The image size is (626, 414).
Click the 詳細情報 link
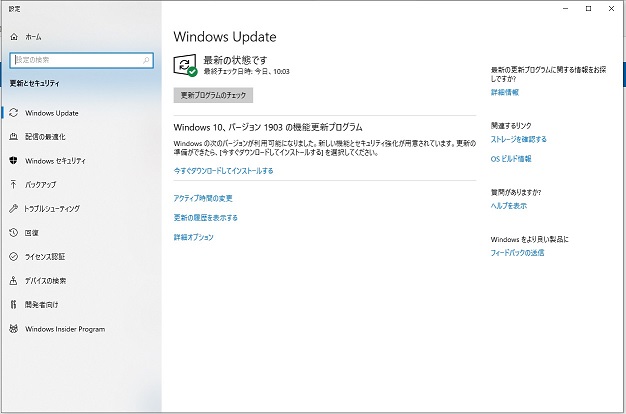[x=505, y=92]
